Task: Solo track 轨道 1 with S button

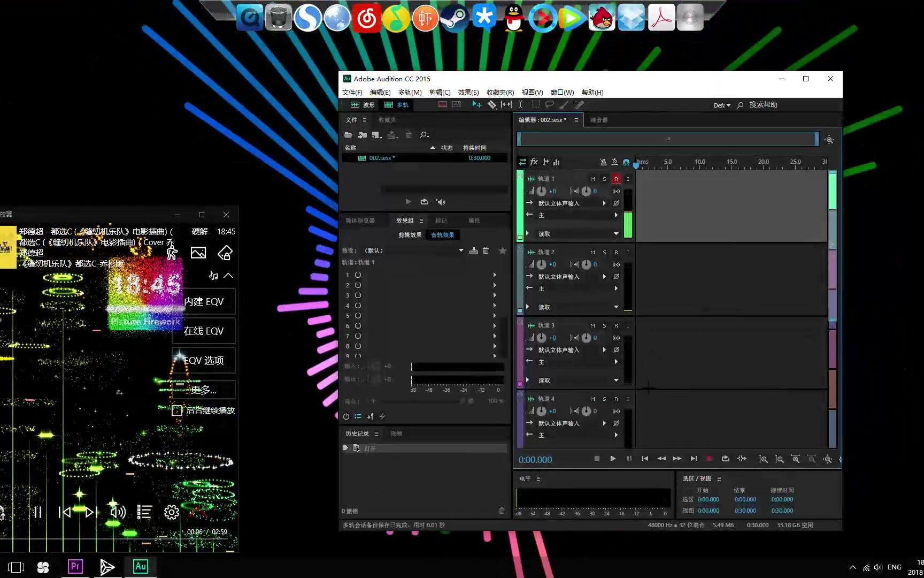Action: point(604,179)
